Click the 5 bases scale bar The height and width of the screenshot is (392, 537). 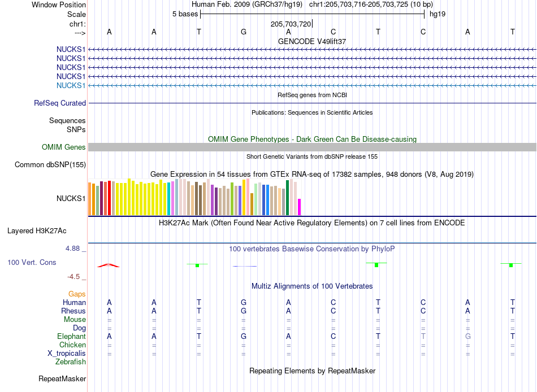pos(313,14)
